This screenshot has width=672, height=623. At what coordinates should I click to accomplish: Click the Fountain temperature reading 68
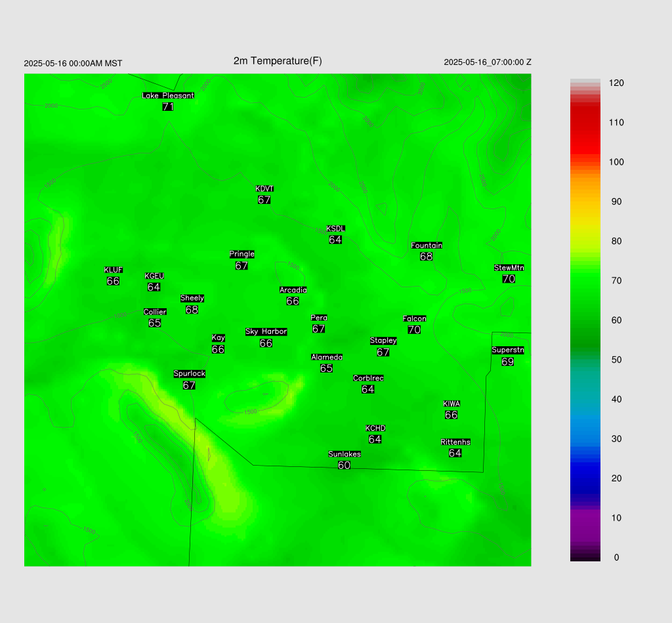click(x=426, y=256)
